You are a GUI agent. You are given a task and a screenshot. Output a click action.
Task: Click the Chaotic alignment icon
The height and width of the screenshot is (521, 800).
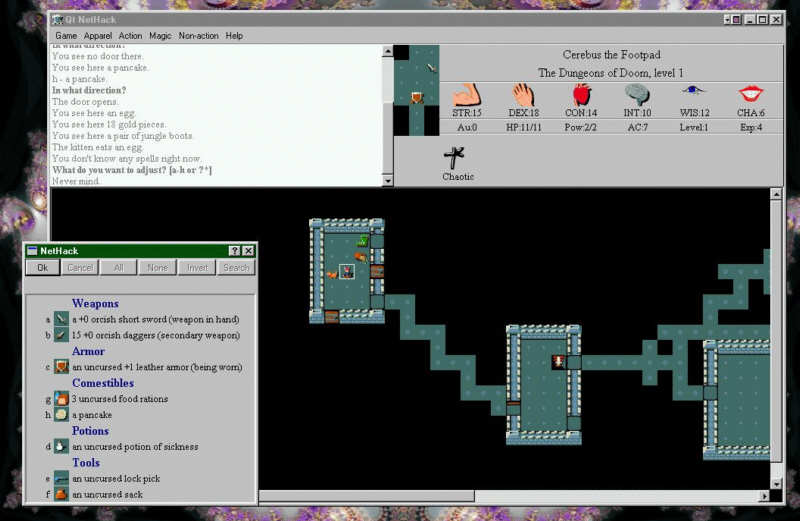point(454,158)
